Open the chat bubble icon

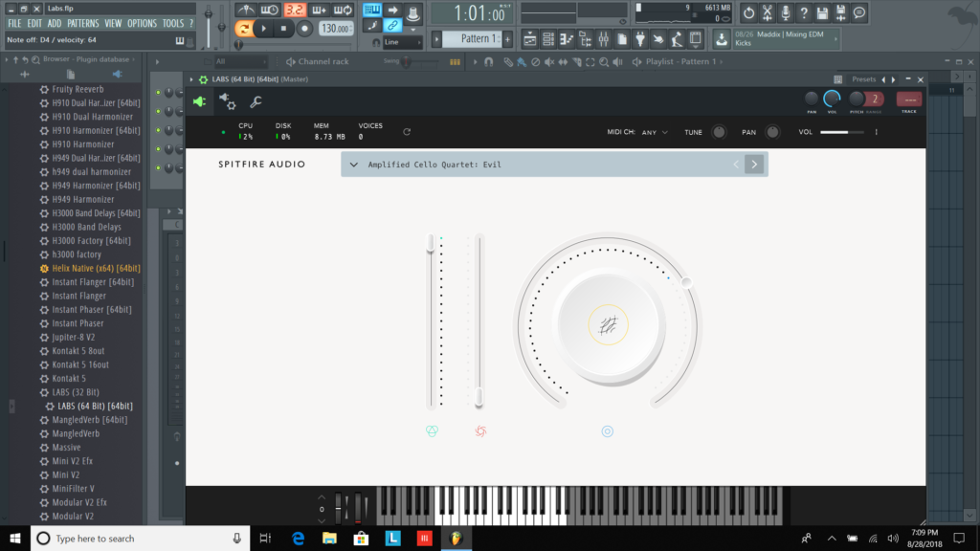(x=859, y=11)
